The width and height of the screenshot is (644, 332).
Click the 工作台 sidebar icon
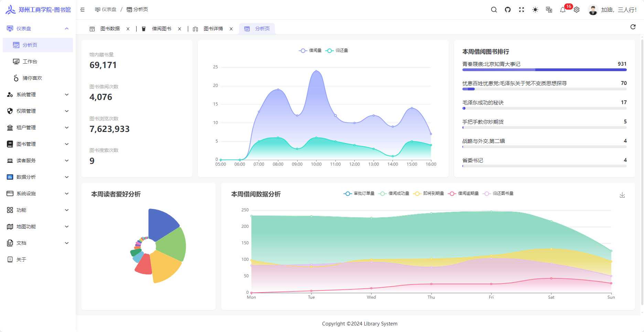click(x=16, y=62)
